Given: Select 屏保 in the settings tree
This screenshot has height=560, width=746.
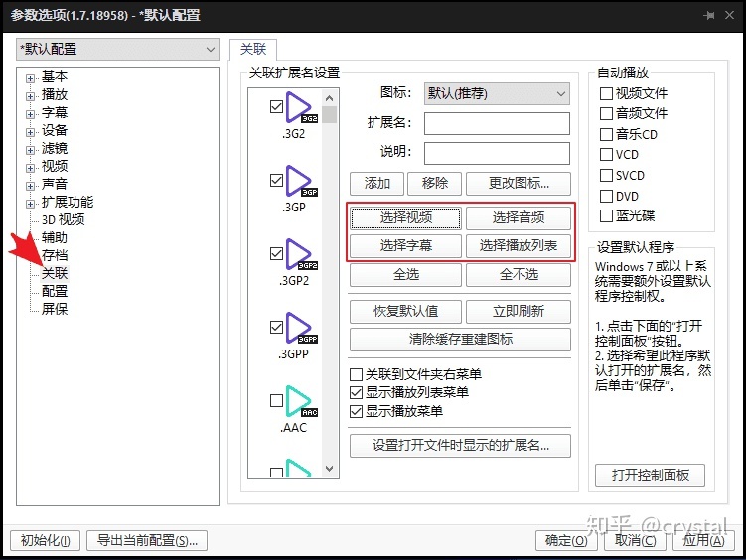Looking at the screenshot, I should coord(55,309).
